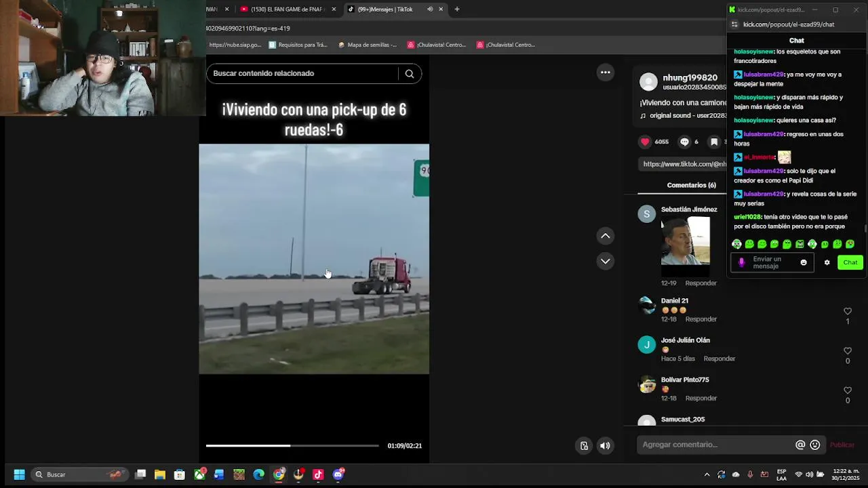
Task: Click ESP LAA language indicator
Action: 781,474
